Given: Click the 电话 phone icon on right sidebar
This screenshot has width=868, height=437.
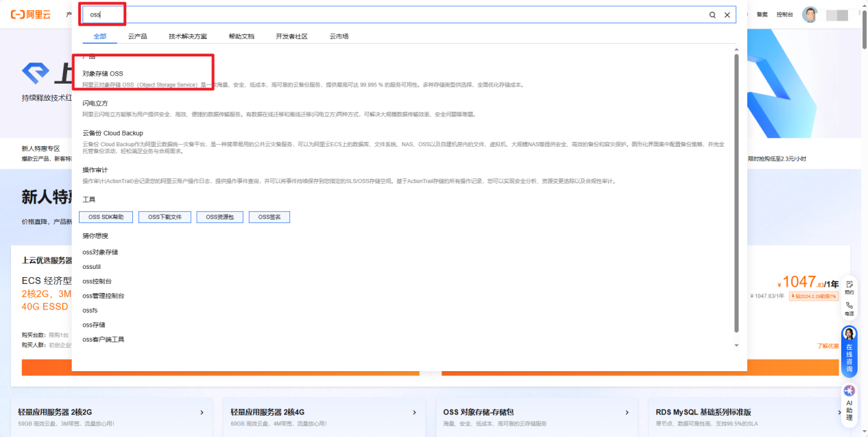Looking at the screenshot, I should pos(849,308).
